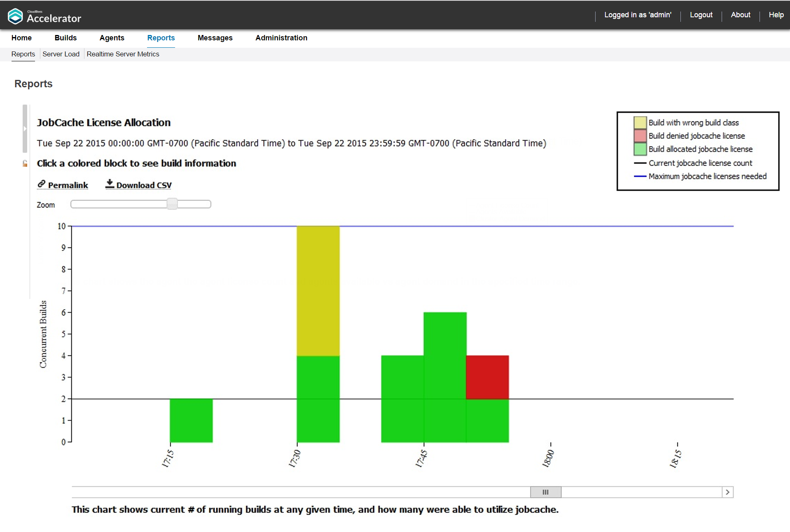Open the Home menu
Viewport: 790px width, 532px height.
click(x=21, y=38)
